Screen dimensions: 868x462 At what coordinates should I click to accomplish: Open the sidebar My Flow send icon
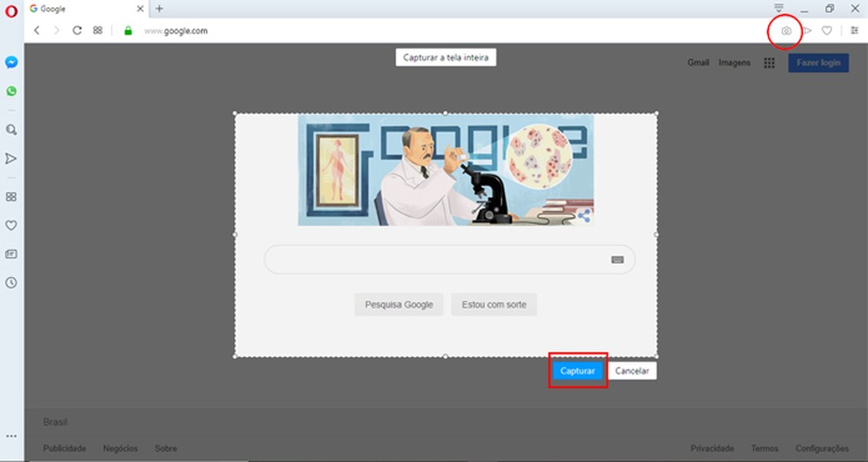(11, 159)
